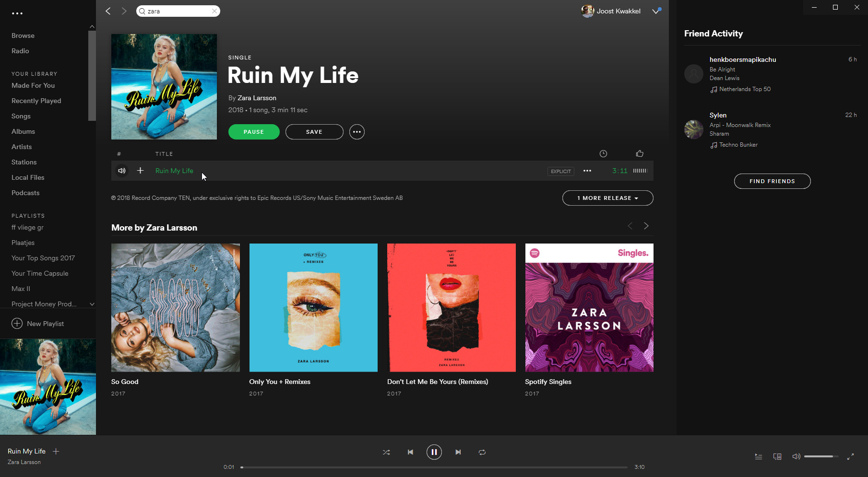
Task: Go to Recently Played
Action: click(x=36, y=101)
